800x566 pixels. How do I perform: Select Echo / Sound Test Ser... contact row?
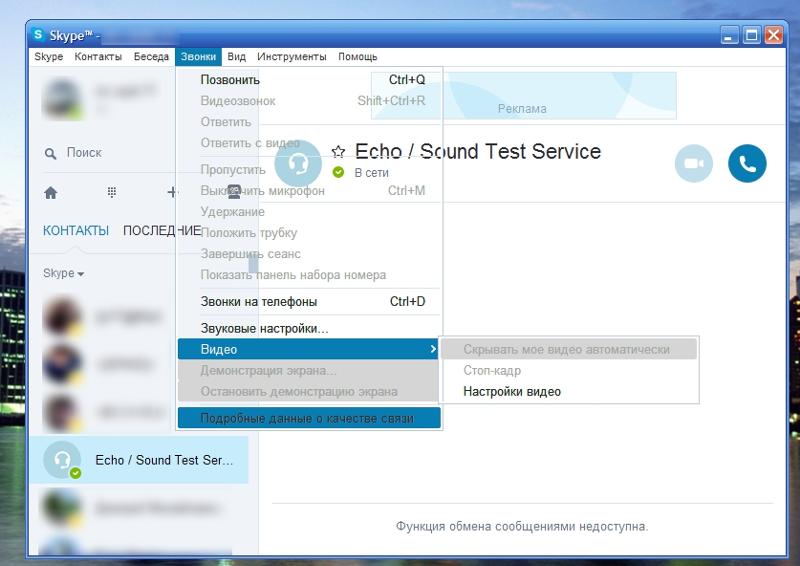point(139,460)
